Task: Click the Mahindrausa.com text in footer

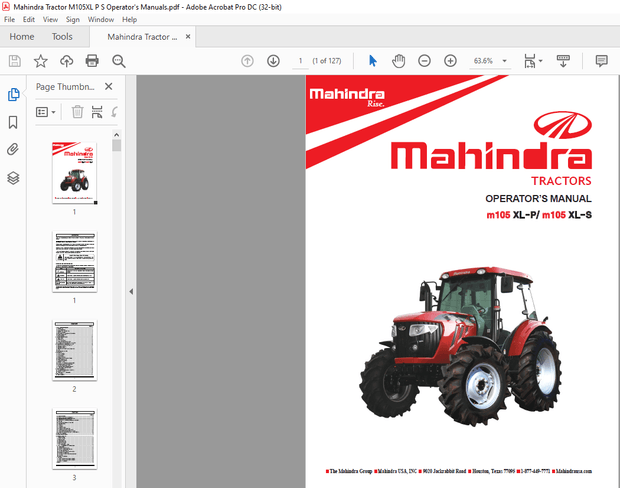Action: [x=573, y=471]
